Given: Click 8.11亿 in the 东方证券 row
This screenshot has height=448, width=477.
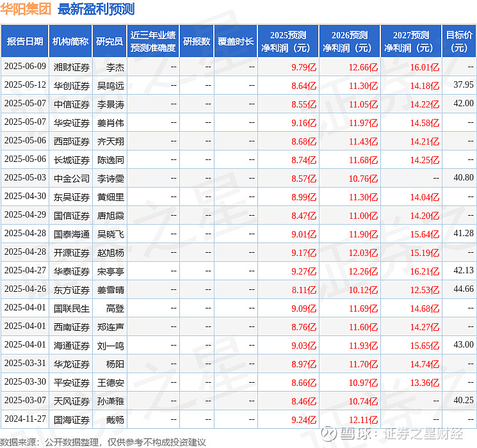Looking at the screenshot, I should click(304, 290).
